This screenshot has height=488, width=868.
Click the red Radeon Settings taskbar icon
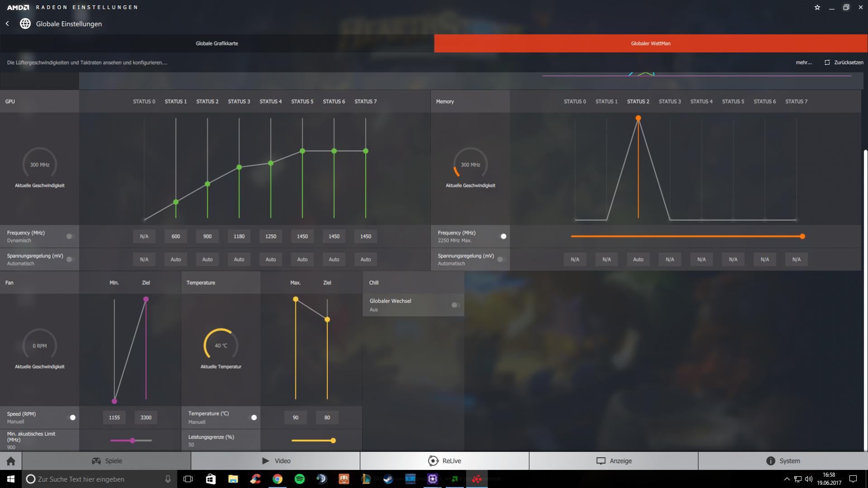click(x=477, y=479)
